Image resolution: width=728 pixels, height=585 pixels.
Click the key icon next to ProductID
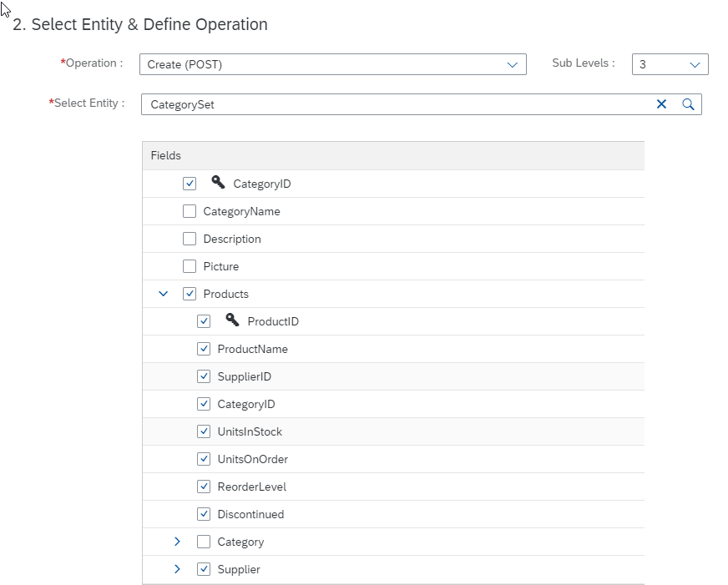pos(232,320)
